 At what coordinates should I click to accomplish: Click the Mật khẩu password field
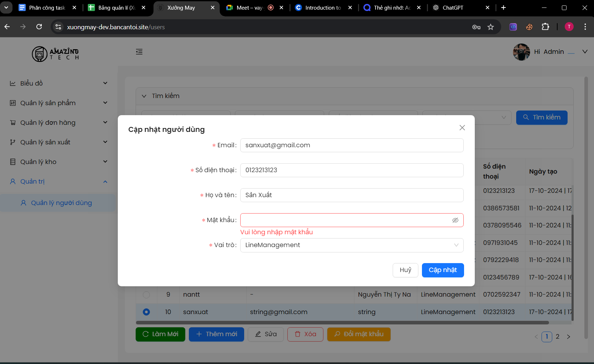click(344, 220)
